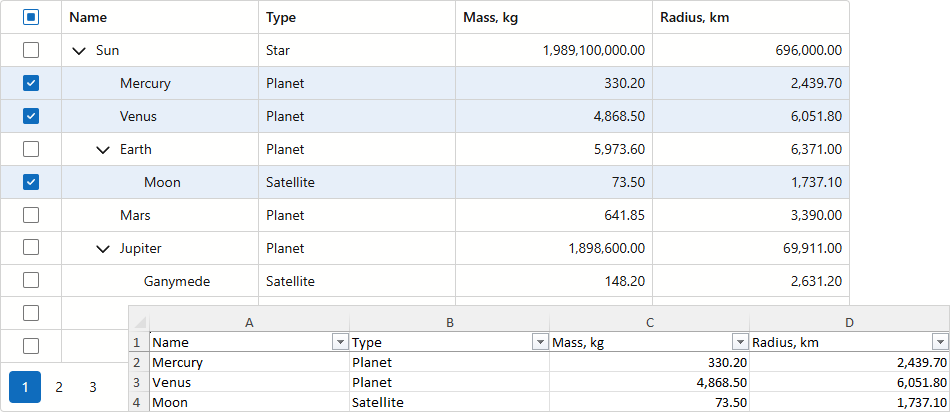Click the Sun radius value 696,000.00
The height and width of the screenshot is (412, 950).
point(808,50)
